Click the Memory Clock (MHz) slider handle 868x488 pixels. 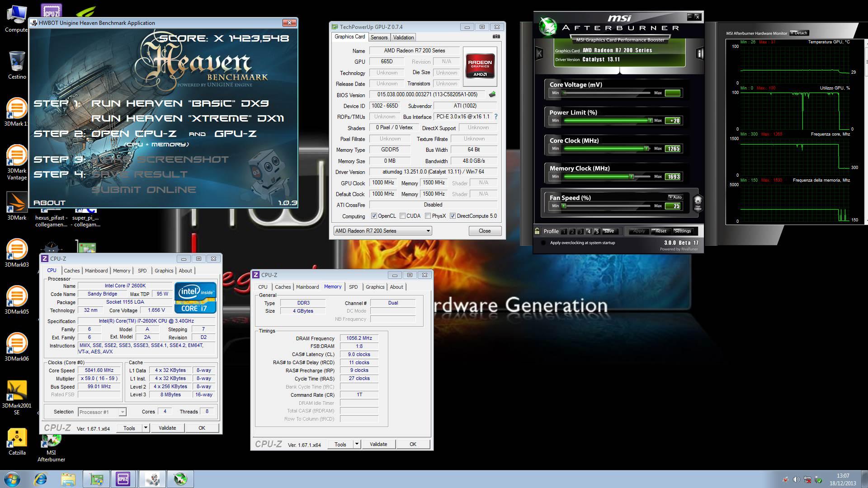tap(632, 177)
